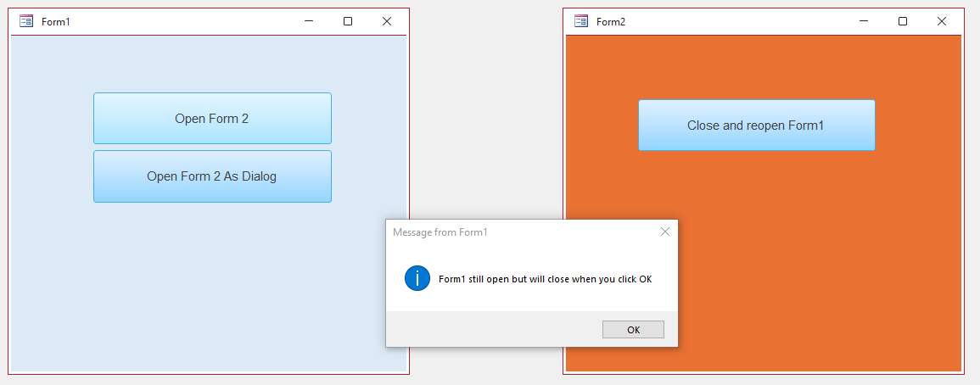The height and width of the screenshot is (385, 980).
Task: Click Open Form 2 As Dialog button
Action: coord(212,176)
